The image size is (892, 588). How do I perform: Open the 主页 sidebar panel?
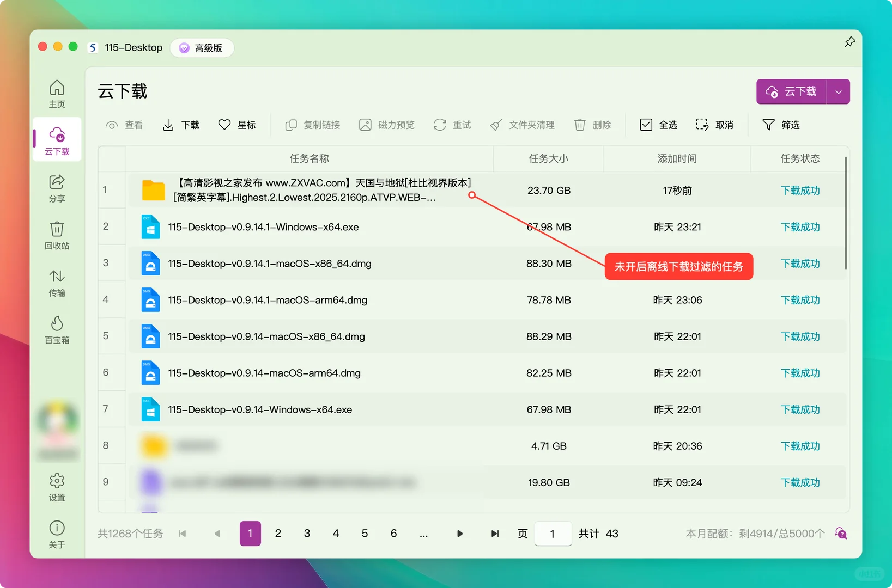(57, 93)
